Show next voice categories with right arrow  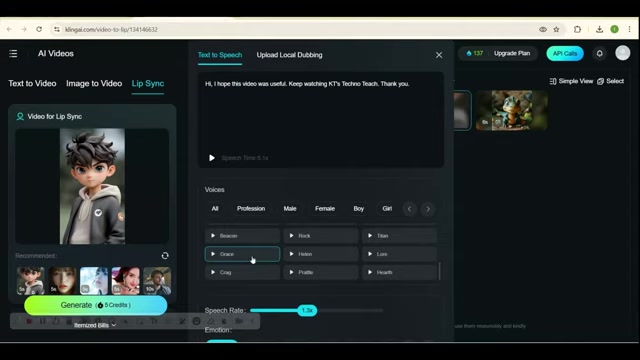coord(428,209)
